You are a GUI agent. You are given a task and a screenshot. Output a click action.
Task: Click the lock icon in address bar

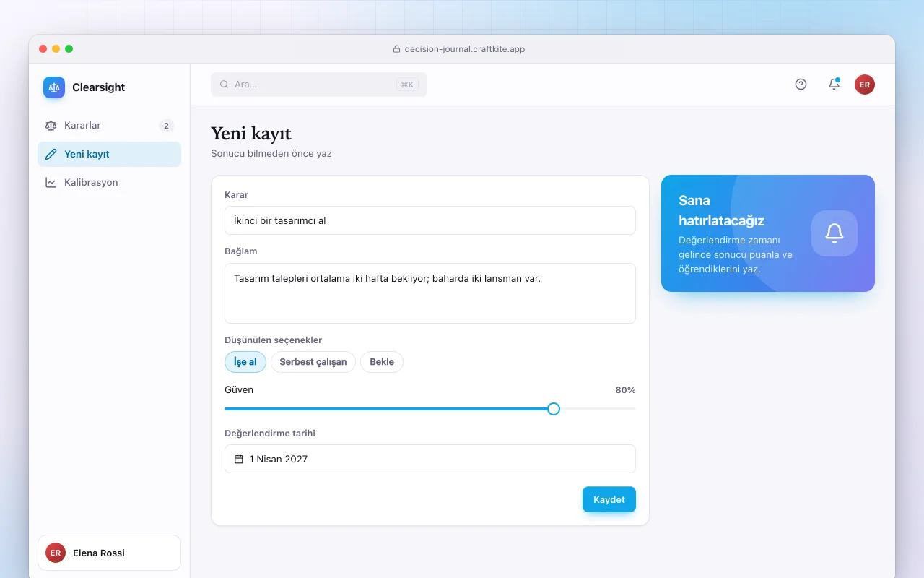click(396, 49)
